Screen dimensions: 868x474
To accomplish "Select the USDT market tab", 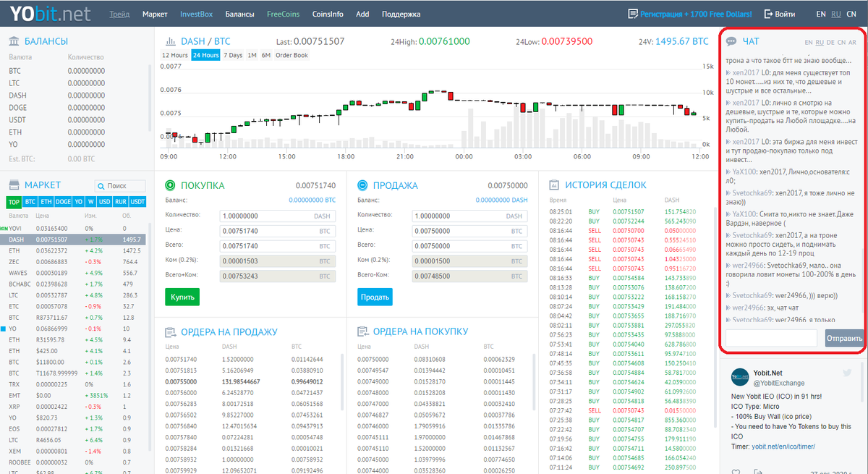I will coord(137,202).
